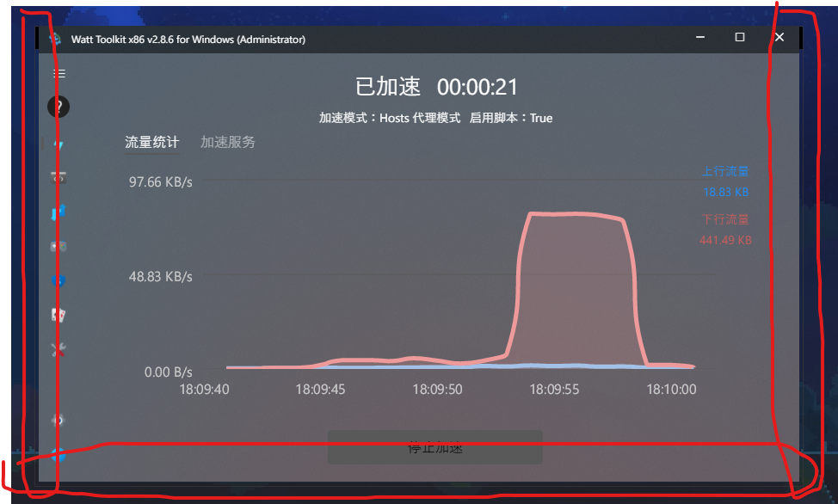This screenshot has width=838, height=504.
Task: Open the network acceleration rocket icon in sidebar
Action: tap(59, 144)
